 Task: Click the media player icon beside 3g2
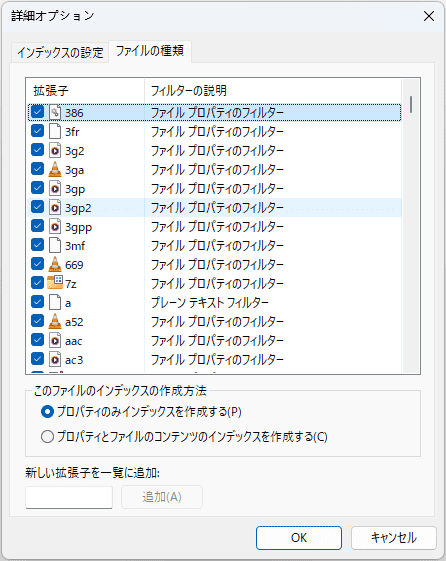click(x=55, y=150)
